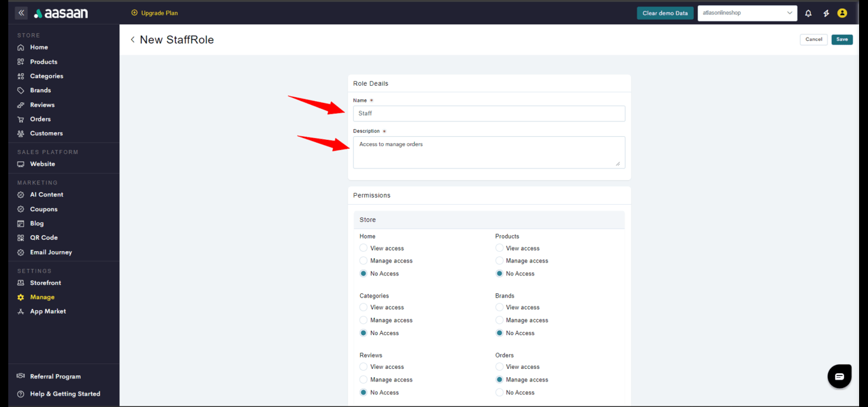Select Manage access for Products

[x=499, y=261]
